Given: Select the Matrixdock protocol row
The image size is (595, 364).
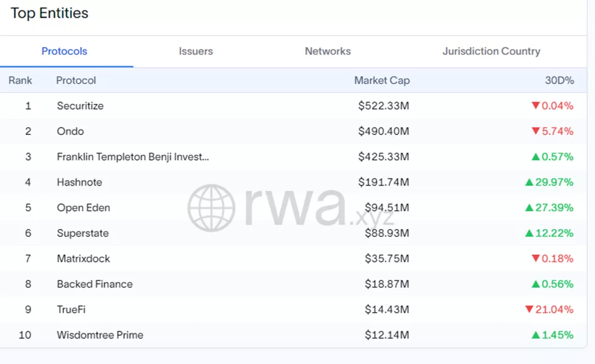Looking at the screenshot, I should [83, 259].
